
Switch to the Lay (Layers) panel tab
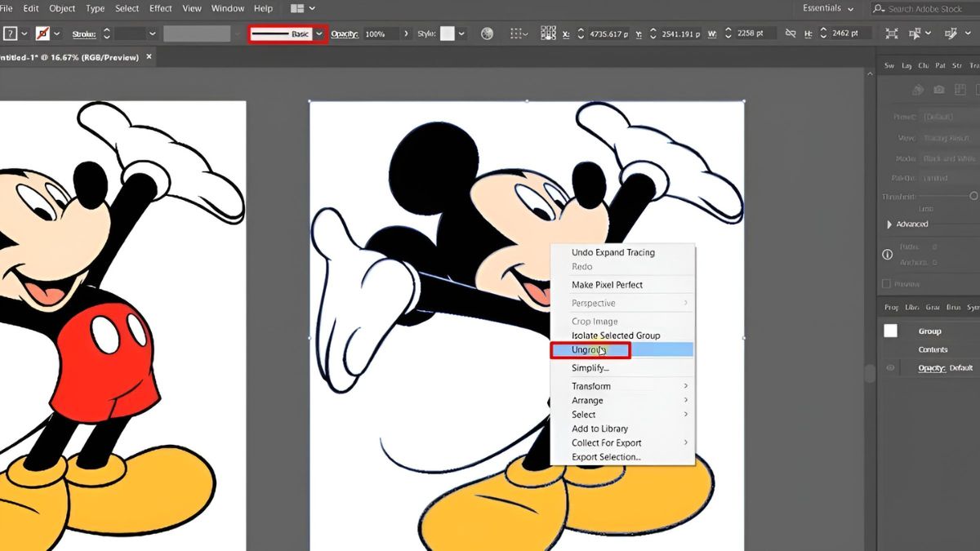[x=906, y=65]
